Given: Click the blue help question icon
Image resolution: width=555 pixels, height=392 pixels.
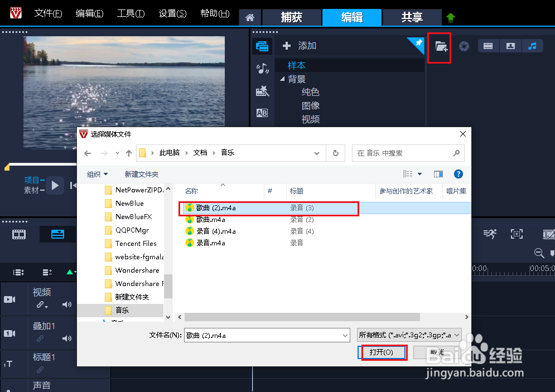Looking at the screenshot, I should 459,174.
